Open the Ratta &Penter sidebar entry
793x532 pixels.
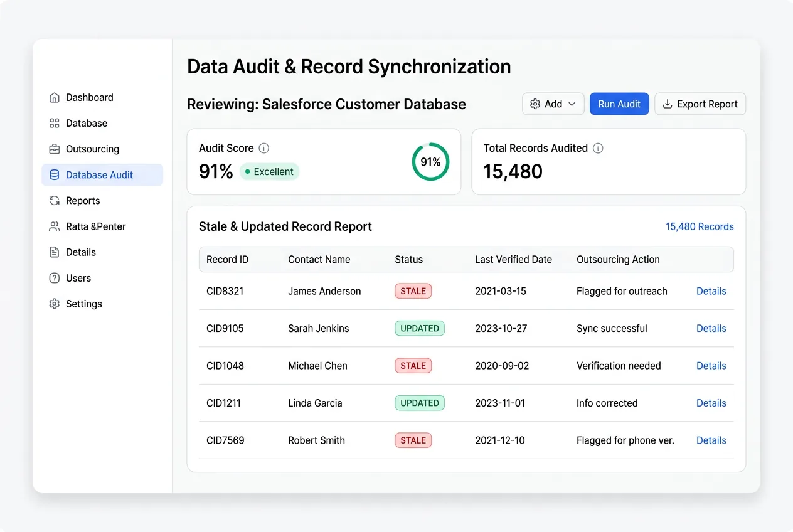[55, 226]
